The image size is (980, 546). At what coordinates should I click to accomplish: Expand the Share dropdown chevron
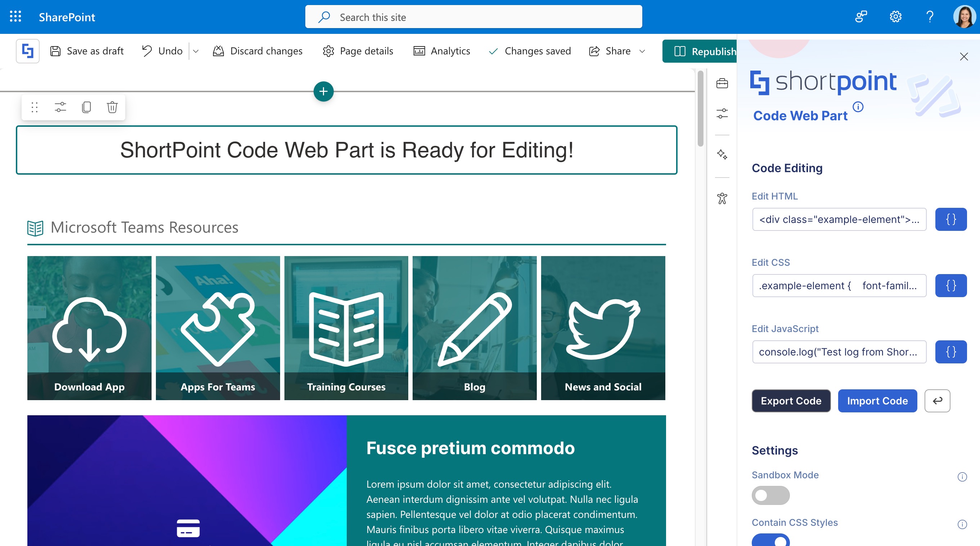[642, 52]
